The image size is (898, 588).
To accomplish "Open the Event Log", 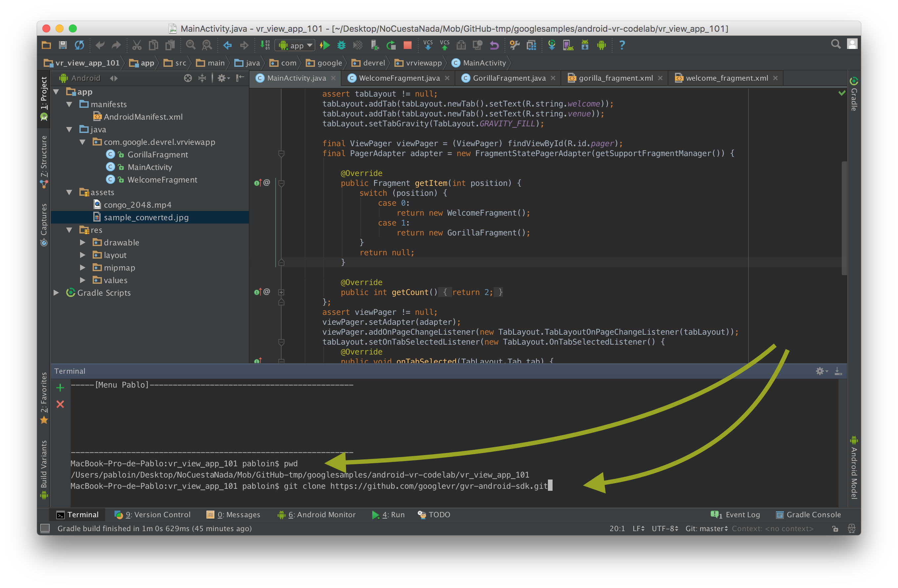I will tap(735, 515).
